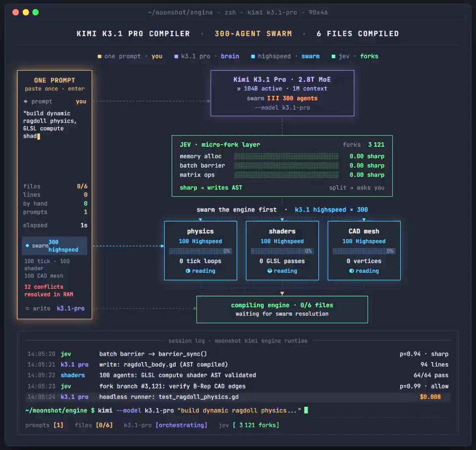Click the "k3.1-pro [orchestrating]" status entry
Screen dimensions: 476x450
coord(165,425)
